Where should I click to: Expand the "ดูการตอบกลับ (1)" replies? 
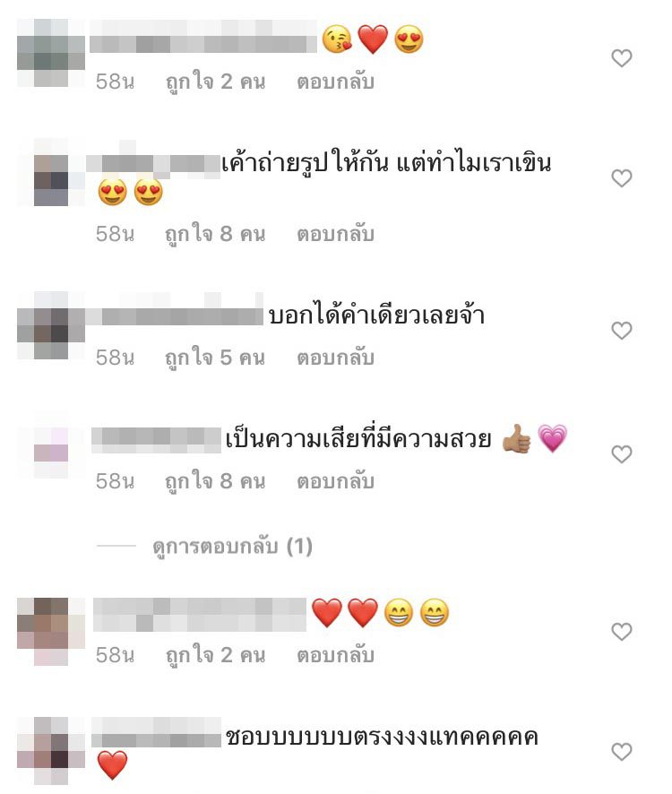pos(232,547)
